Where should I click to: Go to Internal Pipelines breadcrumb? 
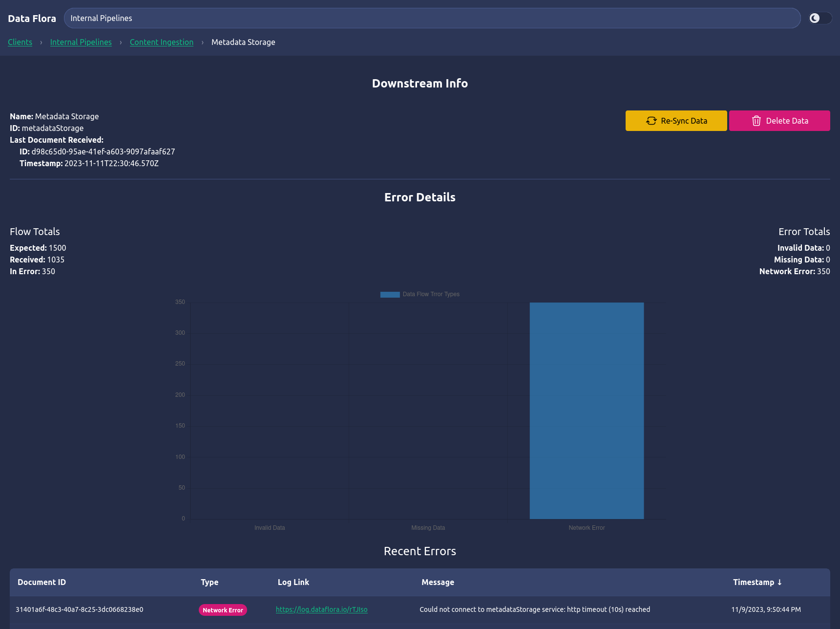[x=81, y=42]
